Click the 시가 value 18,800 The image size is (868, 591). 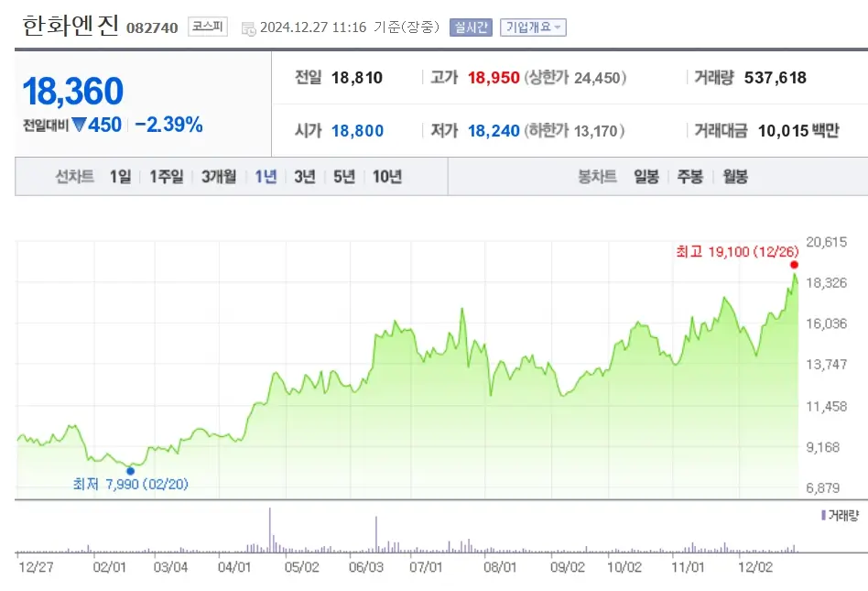tap(358, 131)
